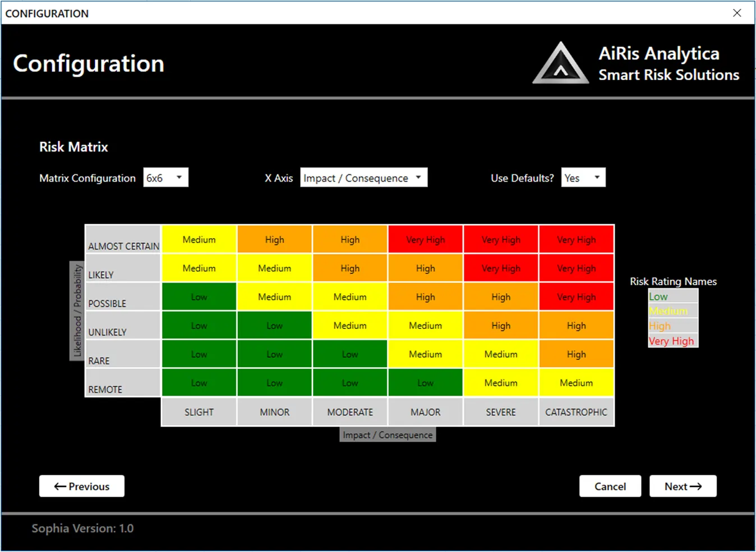Click the CATASTROPHIC column header
The height and width of the screenshot is (552, 756).
click(x=577, y=412)
